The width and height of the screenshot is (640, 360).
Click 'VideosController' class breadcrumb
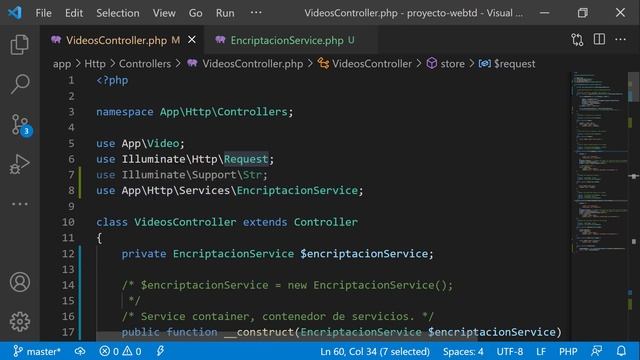click(x=372, y=64)
